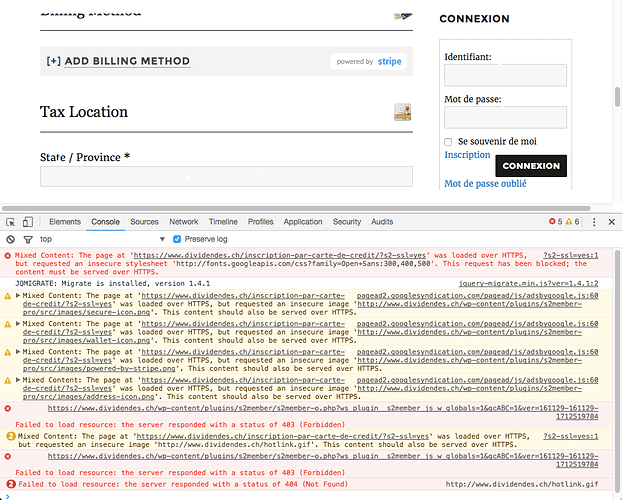Click the JQMIGRATE: Migrate is installed log message
Screen dimensions: 622x500
pos(113,284)
